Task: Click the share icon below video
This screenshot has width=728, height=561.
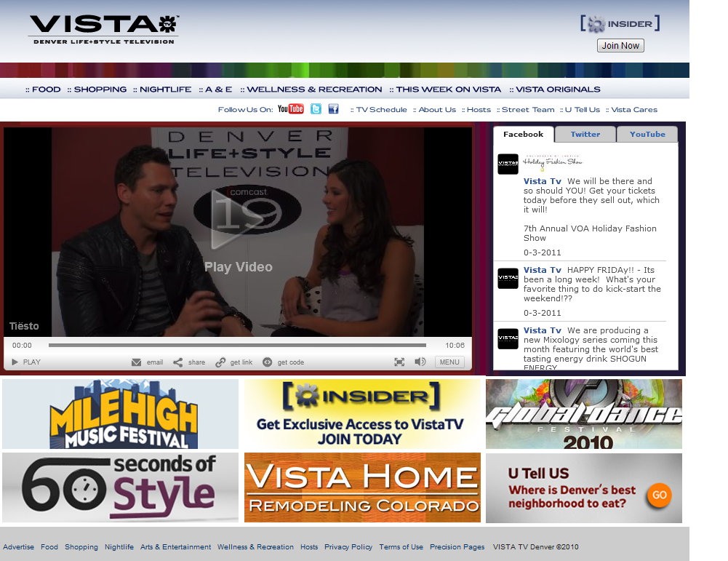Action: tap(178, 362)
